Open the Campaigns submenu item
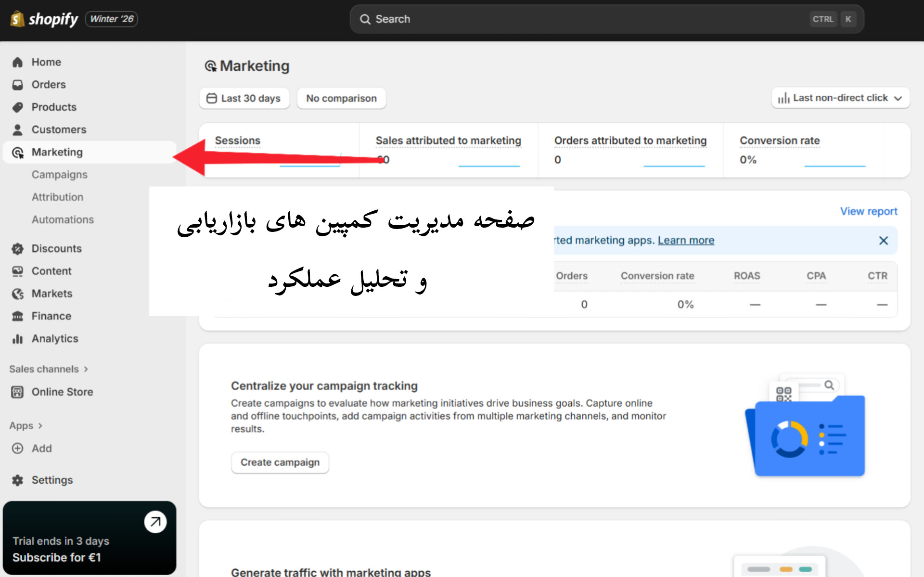The image size is (924, 577). pyautogui.click(x=60, y=175)
